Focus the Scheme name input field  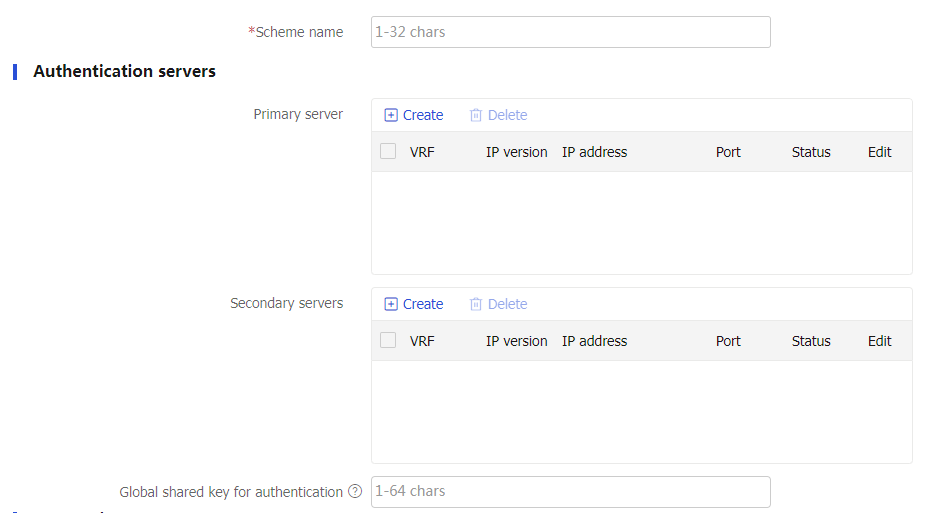571,32
